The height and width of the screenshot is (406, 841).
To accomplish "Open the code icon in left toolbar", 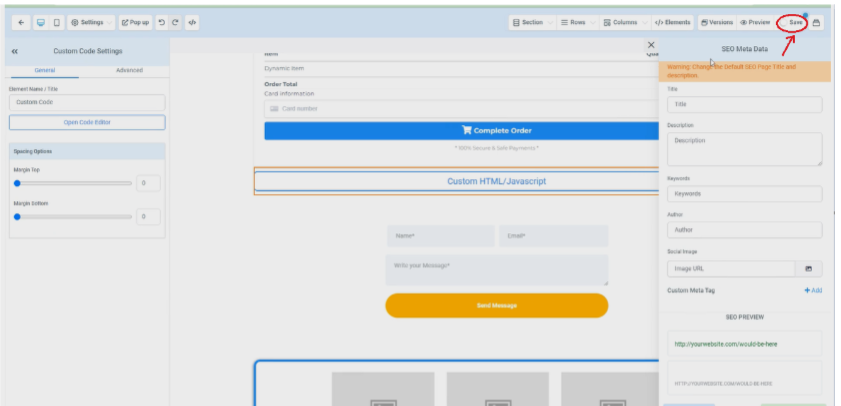I will 192,22.
